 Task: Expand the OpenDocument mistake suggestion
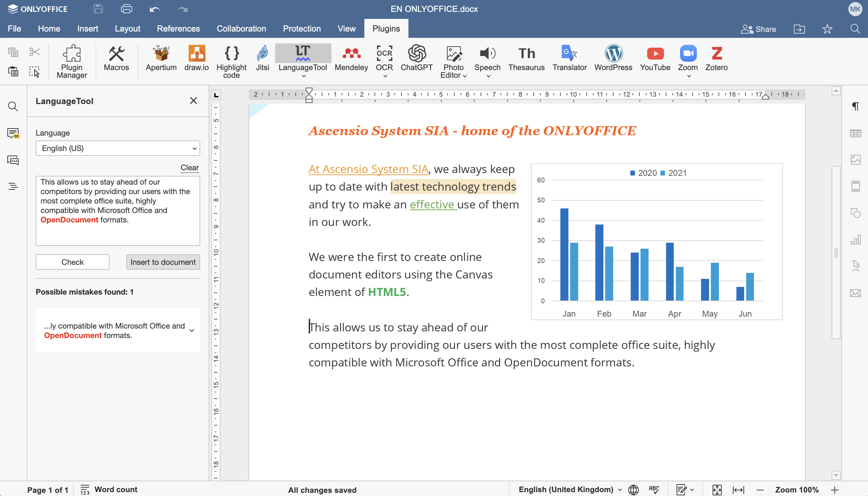[x=192, y=330]
